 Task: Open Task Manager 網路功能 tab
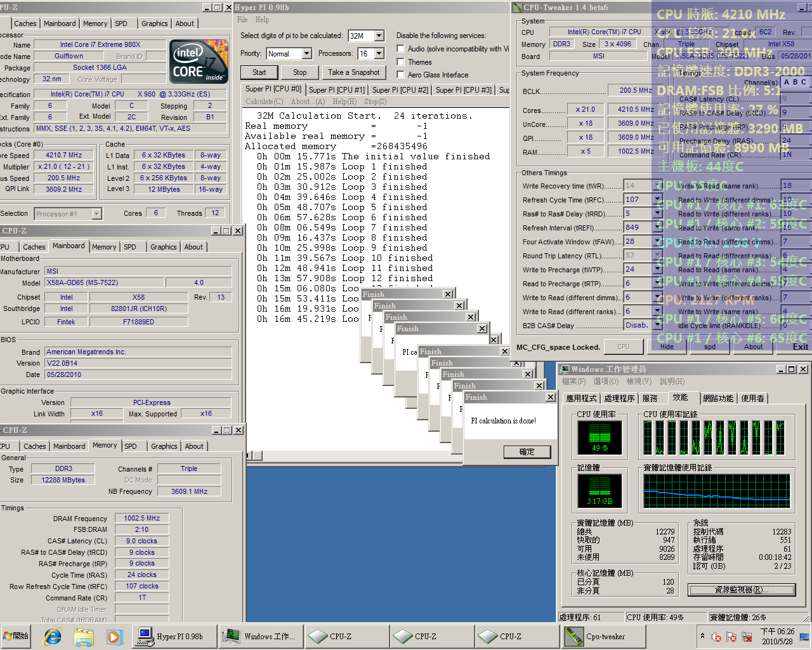[718, 398]
